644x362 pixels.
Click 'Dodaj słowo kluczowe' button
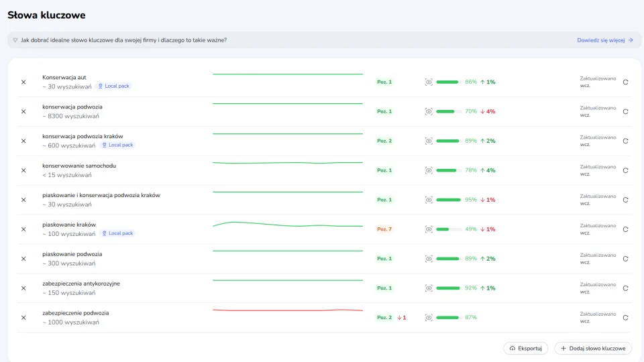point(593,349)
